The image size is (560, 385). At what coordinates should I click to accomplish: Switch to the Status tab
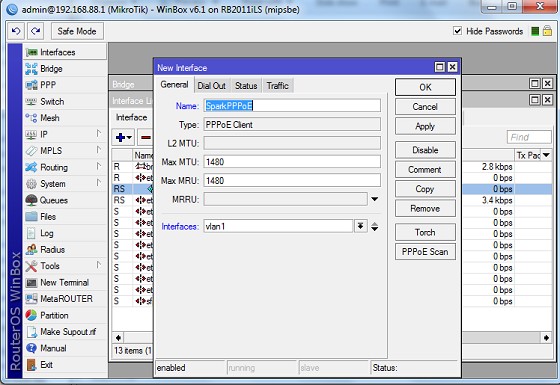click(246, 86)
